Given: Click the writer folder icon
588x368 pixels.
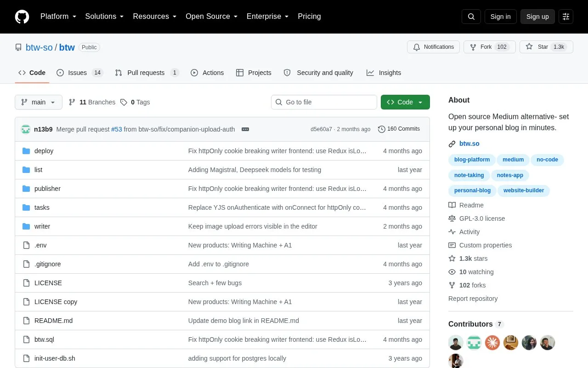Looking at the screenshot, I should click(26, 226).
